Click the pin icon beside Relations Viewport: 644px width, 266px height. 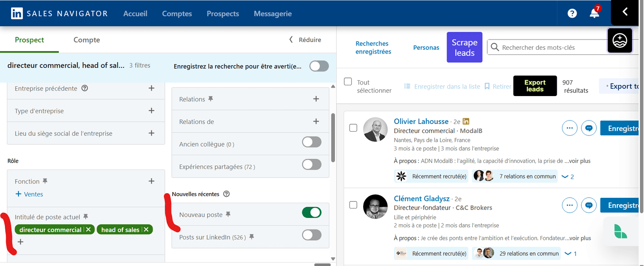pyautogui.click(x=210, y=99)
